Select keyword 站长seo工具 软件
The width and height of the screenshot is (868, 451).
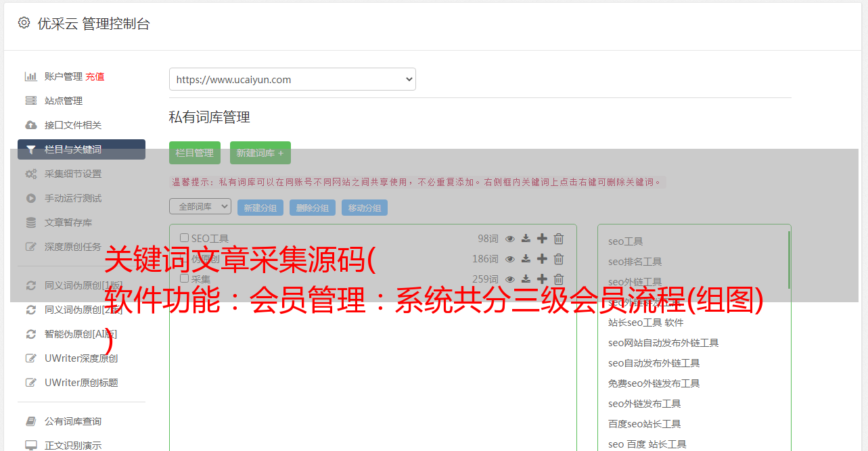646,323
